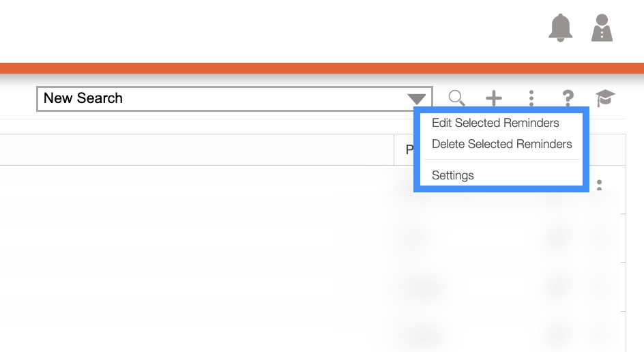Click the column header right of the menu
This screenshot has width=644, height=352.
[607, 149]
